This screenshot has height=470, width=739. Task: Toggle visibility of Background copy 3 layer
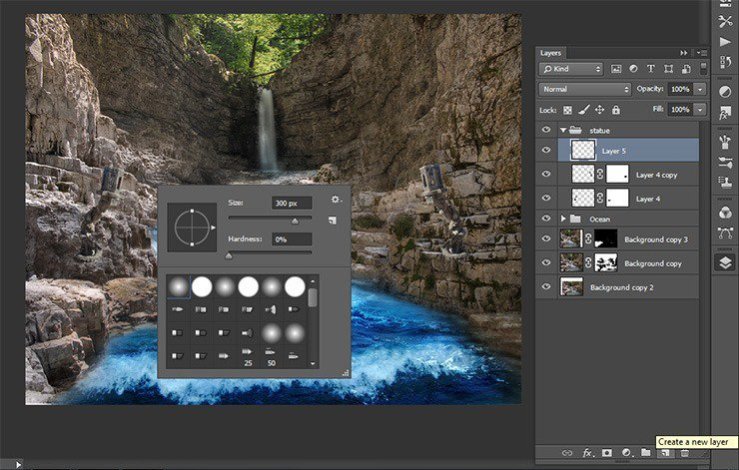(x=545, y=240)
